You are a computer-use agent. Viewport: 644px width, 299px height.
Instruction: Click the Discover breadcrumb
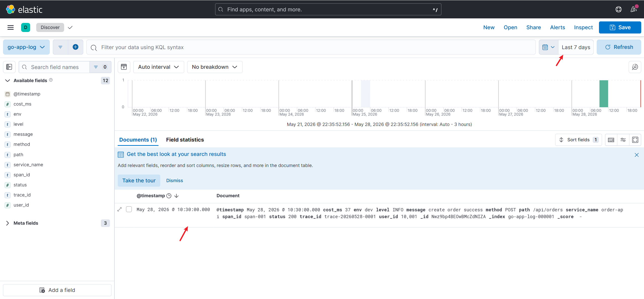50,27
